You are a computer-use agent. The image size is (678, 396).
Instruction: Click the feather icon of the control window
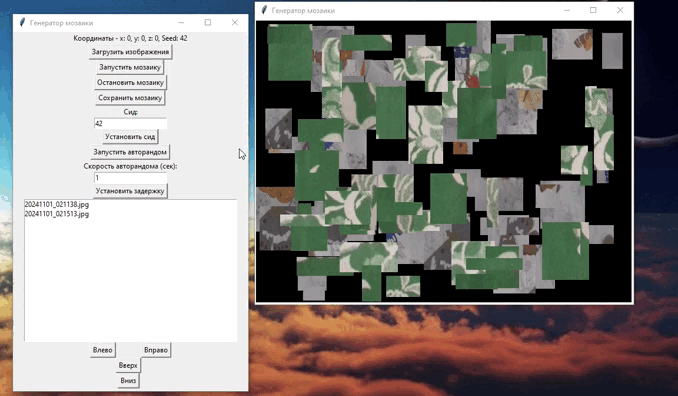[22, 23]
